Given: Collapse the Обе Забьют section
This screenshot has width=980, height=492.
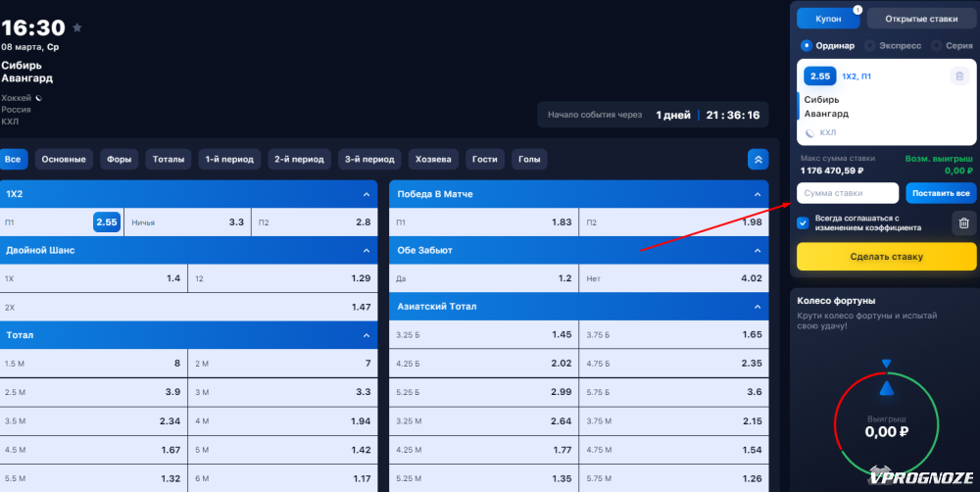Looking at the screenshot, I should (758, 250).
